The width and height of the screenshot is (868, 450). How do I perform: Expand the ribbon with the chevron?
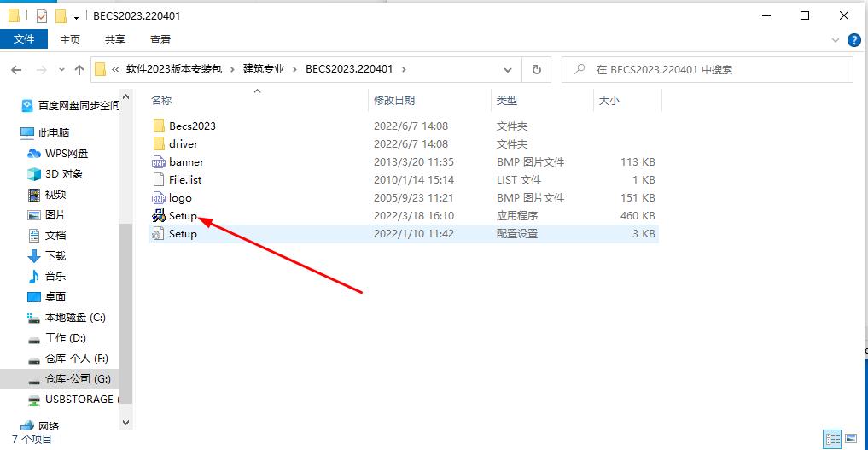point(836,40)
